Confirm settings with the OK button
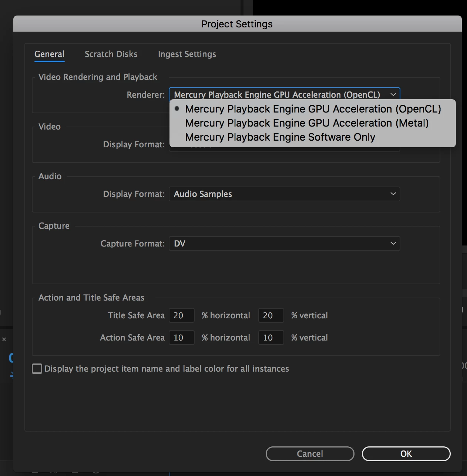The image size is (467, 476). click(406, 454)
